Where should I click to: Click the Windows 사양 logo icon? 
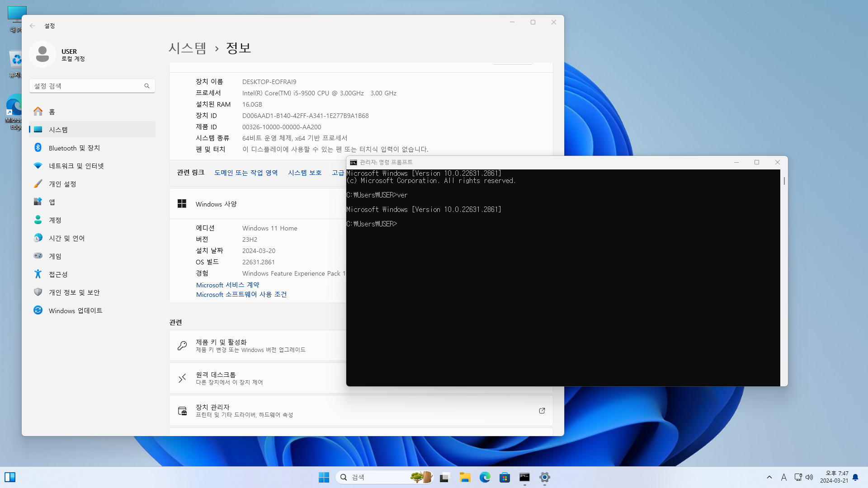click(182, 204)
